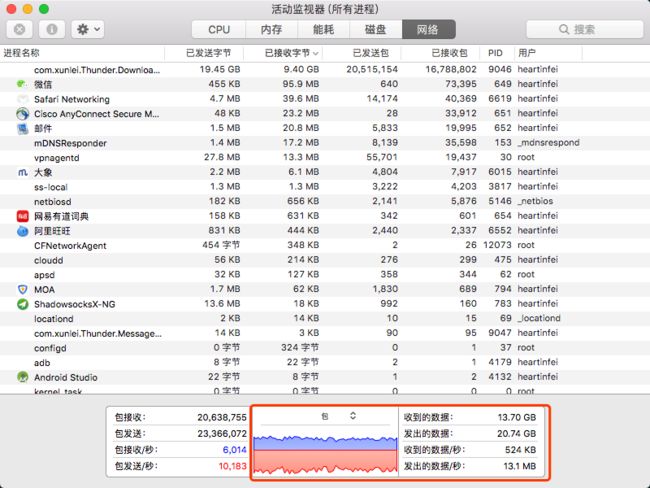Screen dimensions: 650x488
Task: Select the 网络 tab
Action: tap(428, 29)
